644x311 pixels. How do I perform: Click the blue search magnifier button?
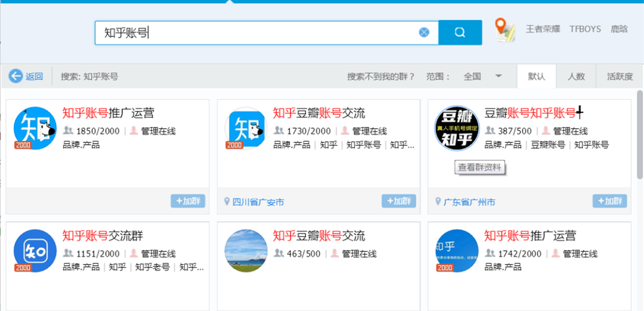(460, 32)
